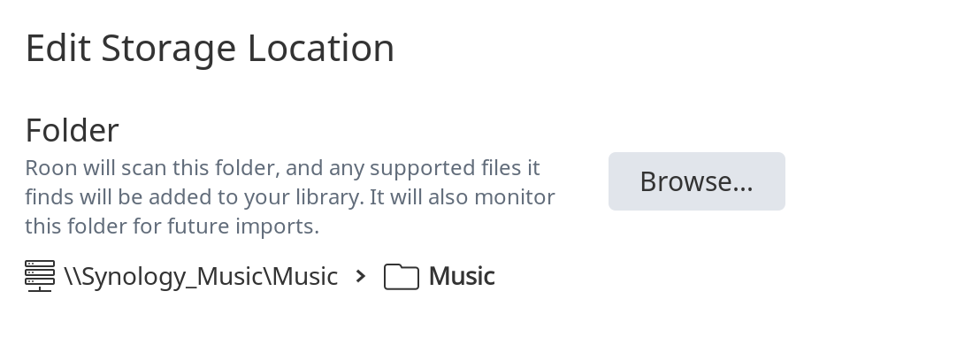The height and width of the screenshot is (345, 980).
Task: Select the bold Music folder label
Action: pyautogui.click(x=462, y=276)
